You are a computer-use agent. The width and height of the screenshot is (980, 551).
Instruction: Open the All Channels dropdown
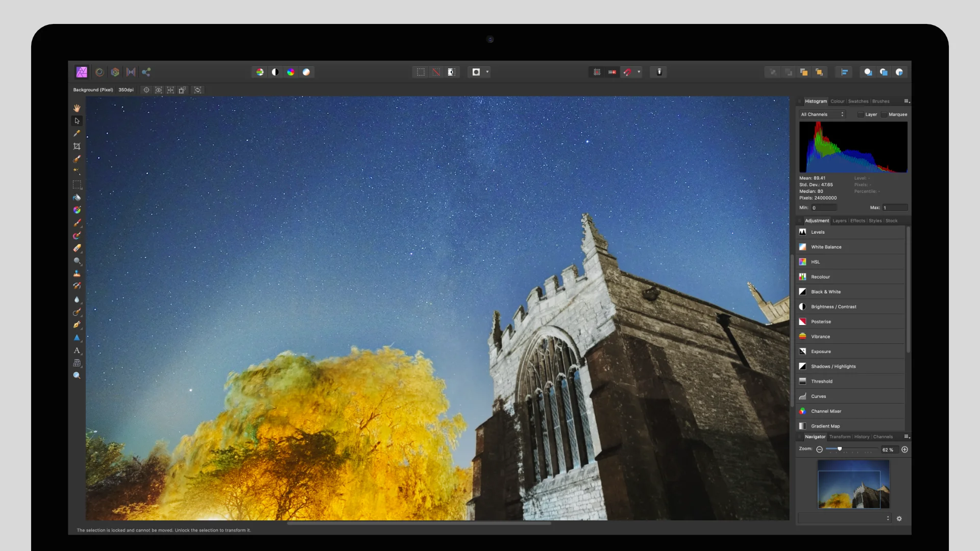pyautogui.click(x=822, y=114)
